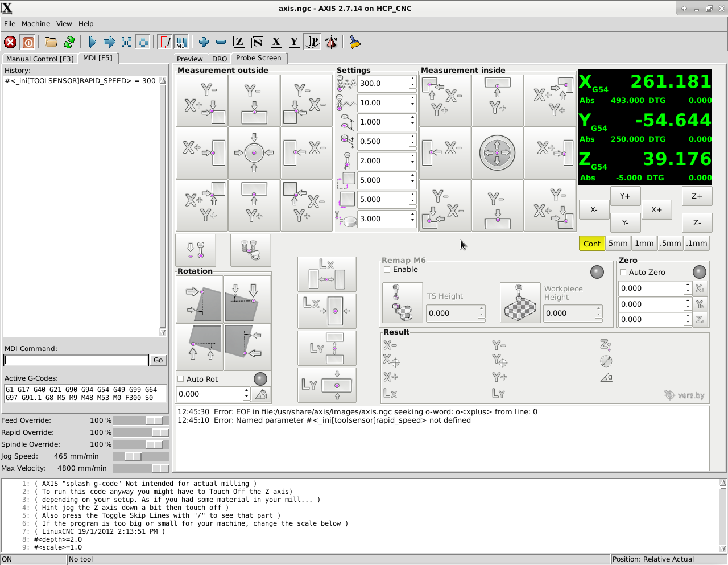Switch to the DRO tab

tap(220, 59)
